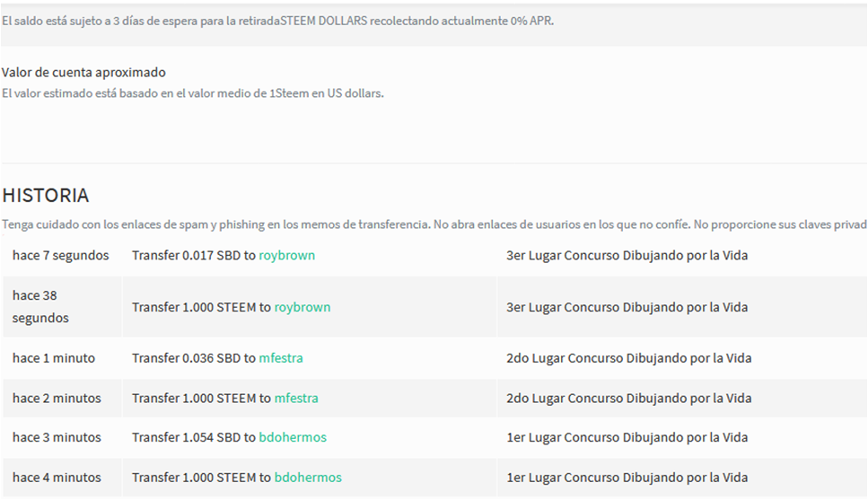Select the 'hace 2 minutos' timestamp

pyautogui.click(x=57, y=399)
